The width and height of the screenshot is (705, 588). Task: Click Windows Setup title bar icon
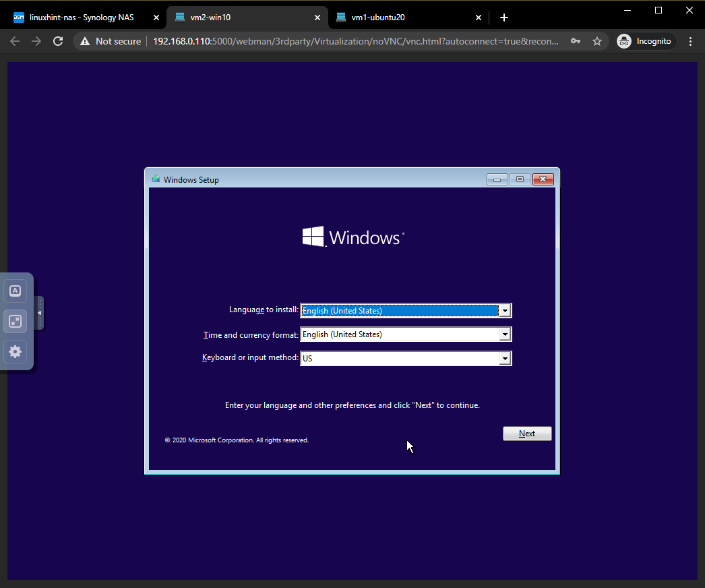[x=156, y=179]
